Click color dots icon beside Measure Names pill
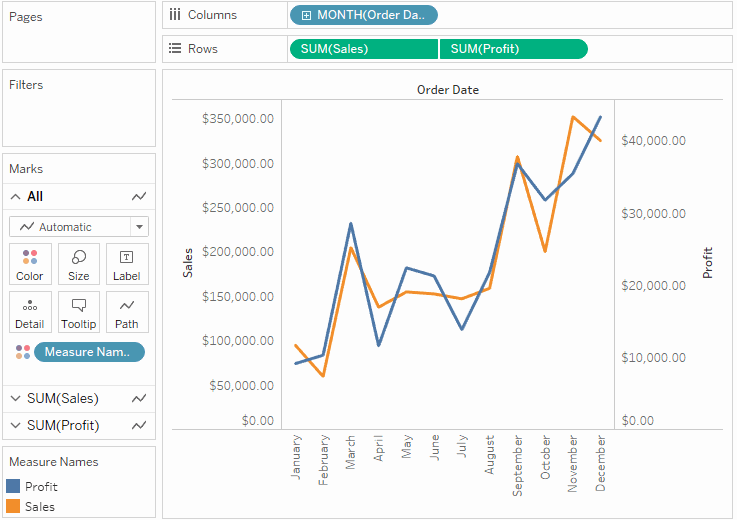Image resolution: width=737 pixels, height=520 pixels. pyautogui.click(x=23, y=352)
